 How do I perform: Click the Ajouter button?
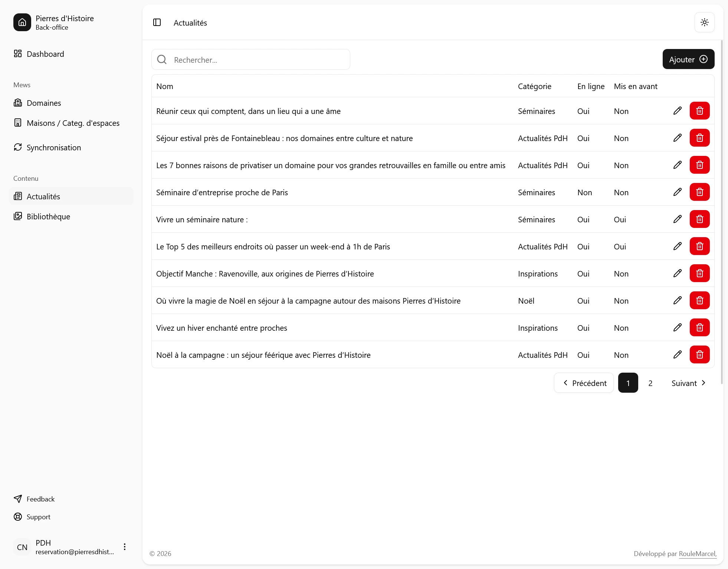point(688,59)
